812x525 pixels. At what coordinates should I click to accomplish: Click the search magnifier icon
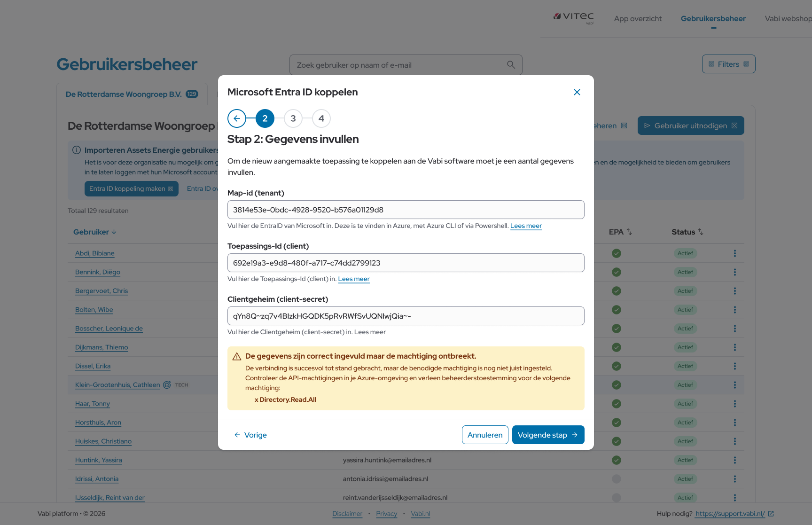tap(511, 65)
